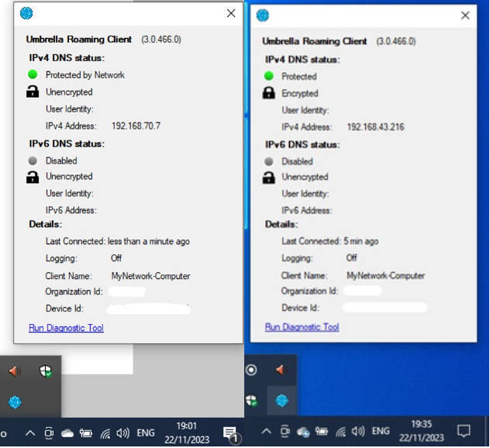
Task: Click gray Disabled IPv6 dot in left window
Action: (33, 161)
